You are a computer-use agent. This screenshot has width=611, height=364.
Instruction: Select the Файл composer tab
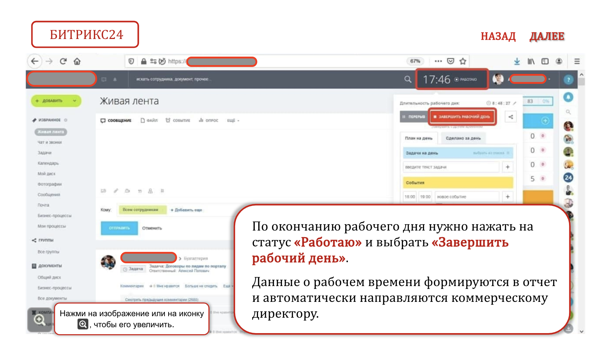(149, 121)
